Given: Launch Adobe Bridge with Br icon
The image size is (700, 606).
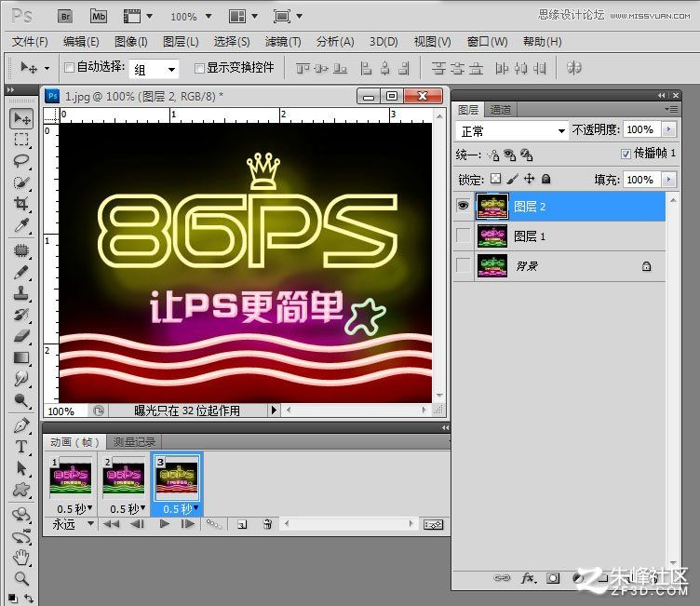Looking at the screenshot, I should pos(65,17).
